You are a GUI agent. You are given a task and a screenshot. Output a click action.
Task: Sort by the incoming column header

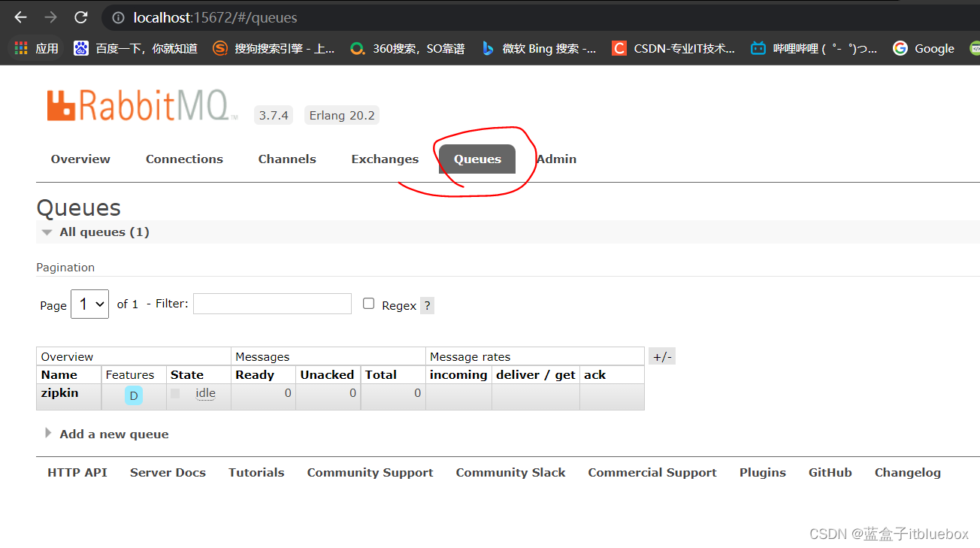coord(458,374)
